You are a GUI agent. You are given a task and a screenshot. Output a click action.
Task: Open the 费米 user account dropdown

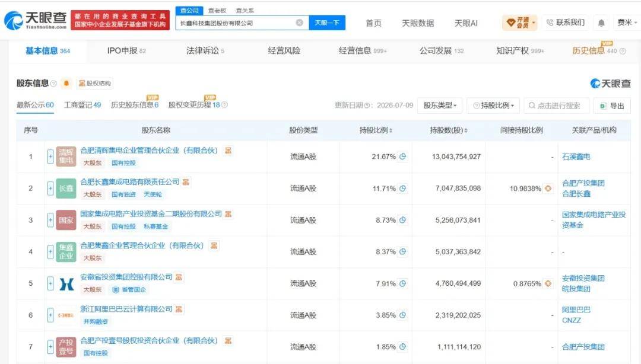coord(627,23)
